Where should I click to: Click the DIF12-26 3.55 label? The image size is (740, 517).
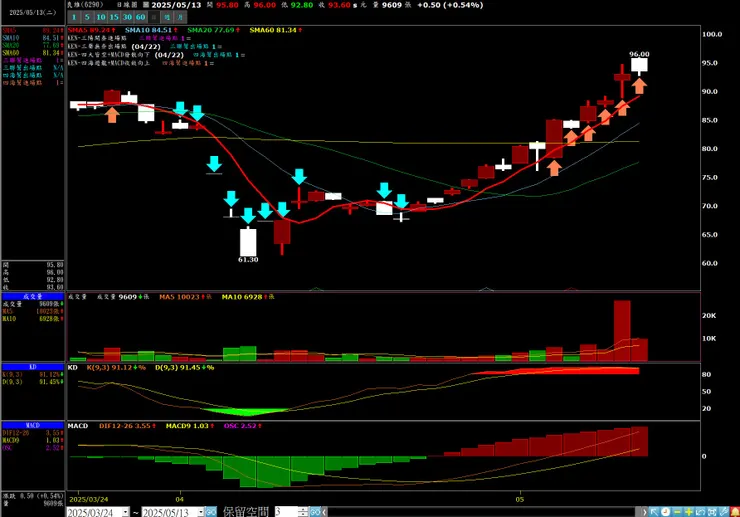coord(127,426)
